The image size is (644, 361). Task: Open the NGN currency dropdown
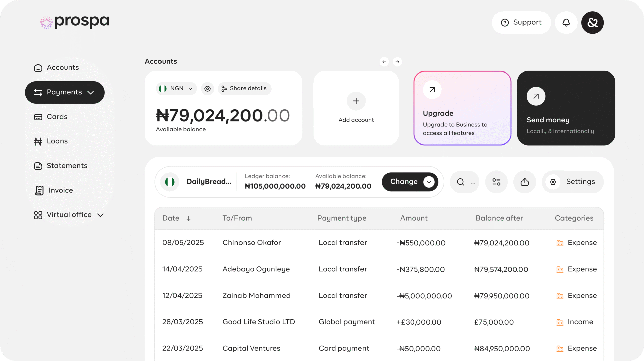tap(176, 89)
